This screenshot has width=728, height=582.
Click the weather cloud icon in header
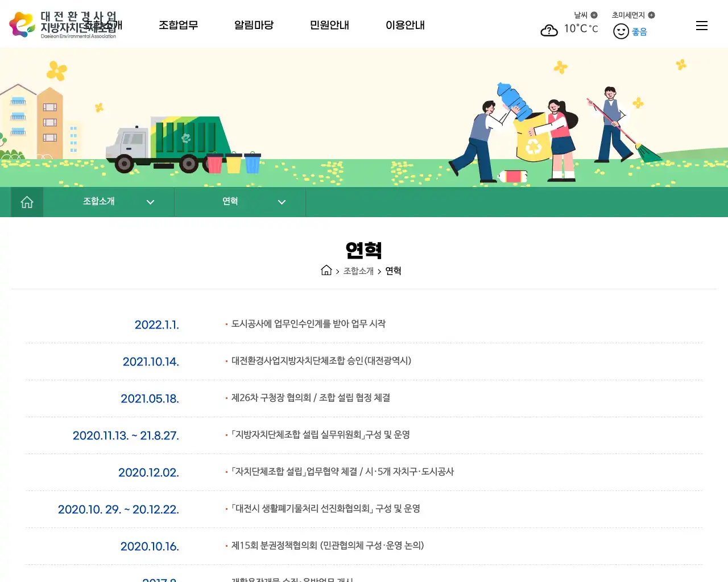(549, 30)
